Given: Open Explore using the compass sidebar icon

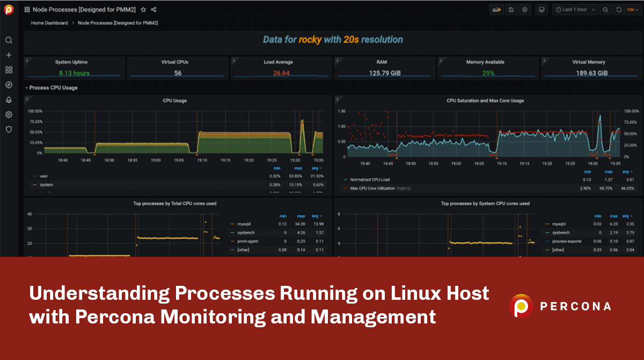Looking at the screenshot, I should (x=8, y=84).
